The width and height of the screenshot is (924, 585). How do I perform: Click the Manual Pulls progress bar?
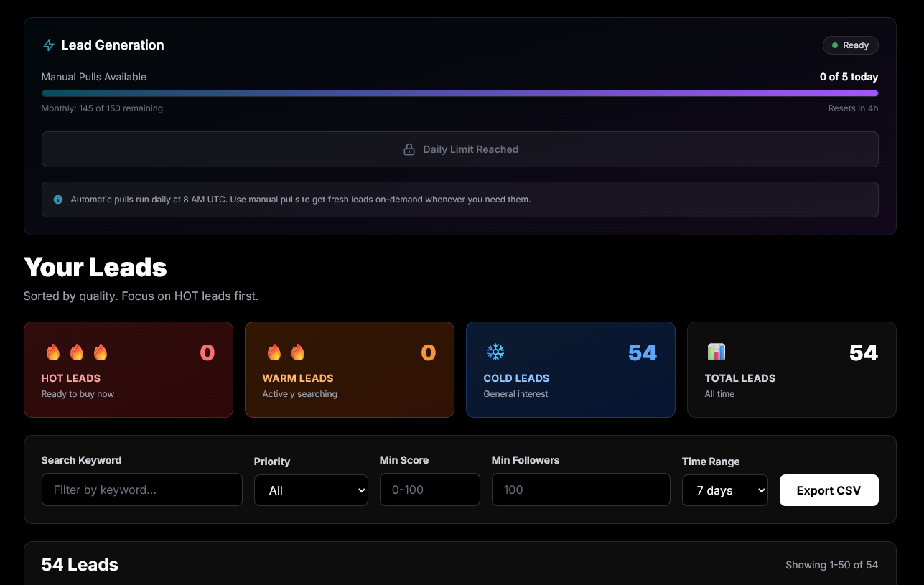459,93
